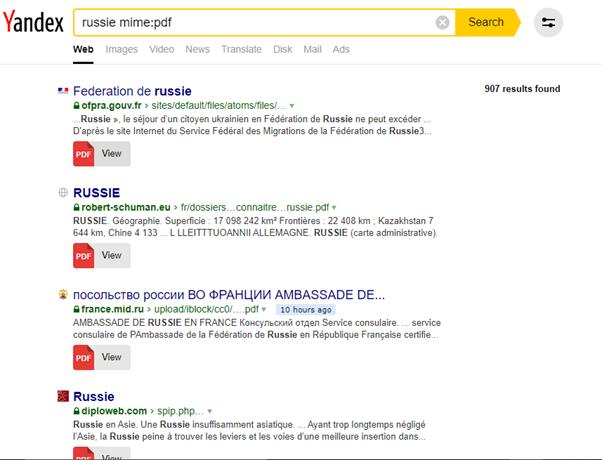Viewport: 602px width, 460px height.
Task: Expand dropdown arrow next to ofpra.gouv.fr URL
Action: click(292, 106)
